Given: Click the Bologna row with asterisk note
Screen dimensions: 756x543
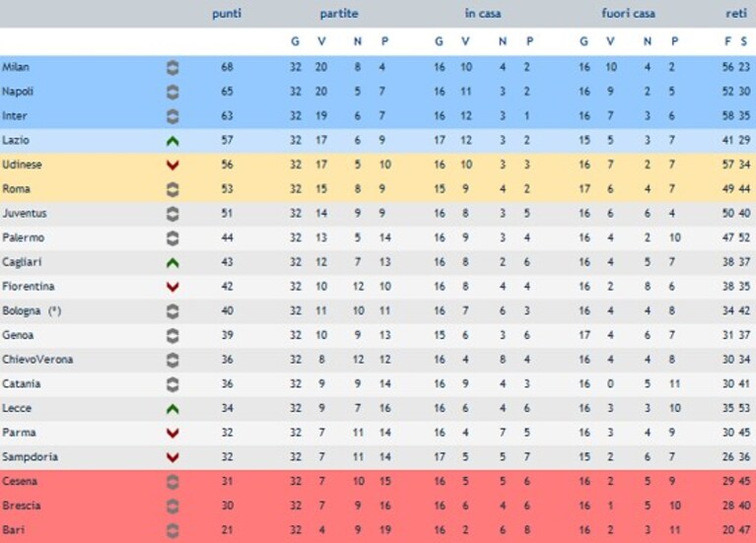Looking at the screenshot, I should (x=378, y=311).
